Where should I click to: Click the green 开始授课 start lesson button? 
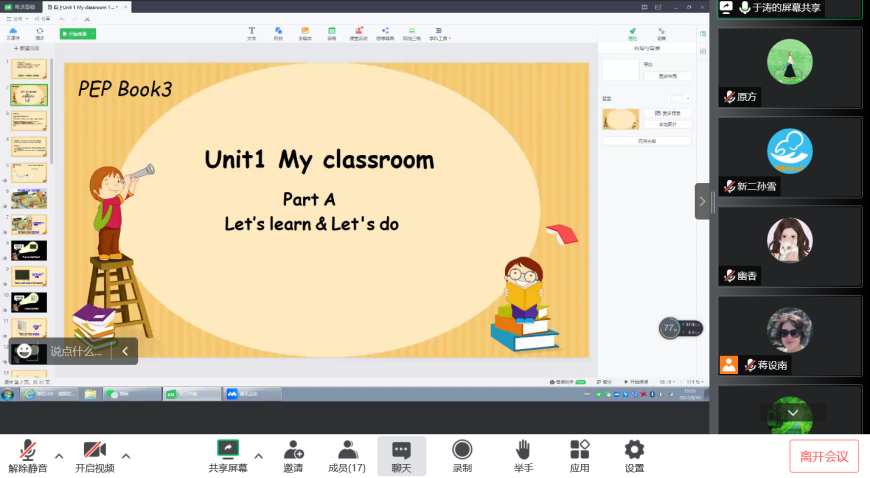(75, 34)
